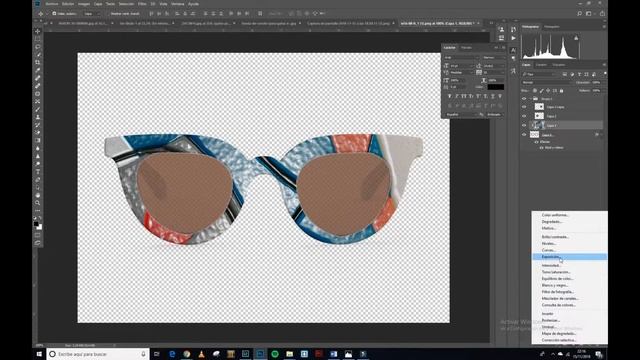Select the Zoom tool

click(38, 203)
